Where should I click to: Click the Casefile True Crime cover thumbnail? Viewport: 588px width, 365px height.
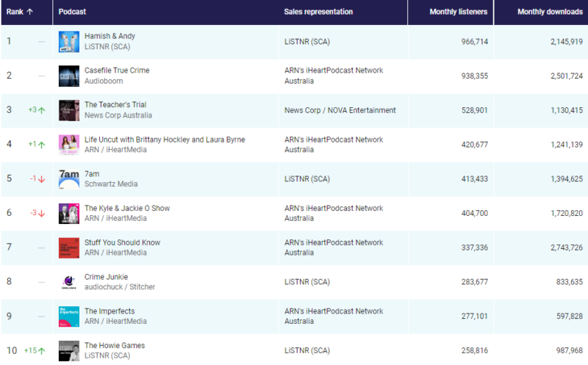click(x=69, y=76)
